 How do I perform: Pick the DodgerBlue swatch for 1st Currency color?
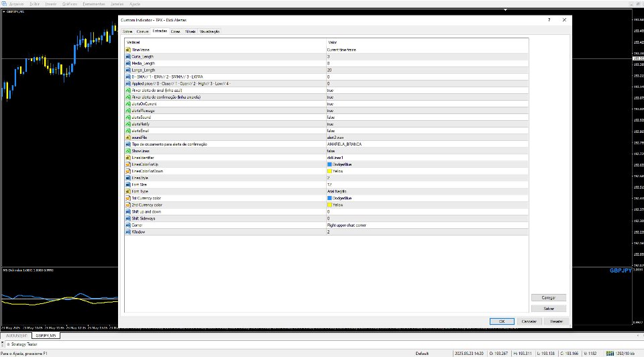pos(329,198)
